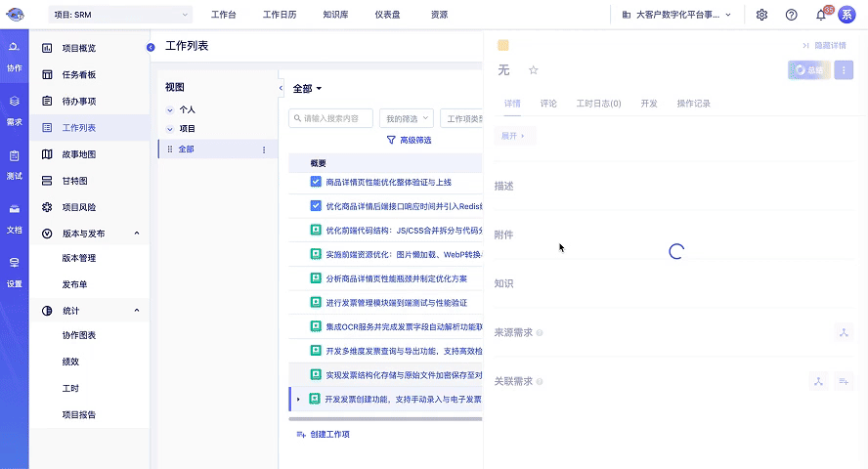Collapse the sidebar with the blue arrow
868x469 pixels.
click(x=151, y=47)
